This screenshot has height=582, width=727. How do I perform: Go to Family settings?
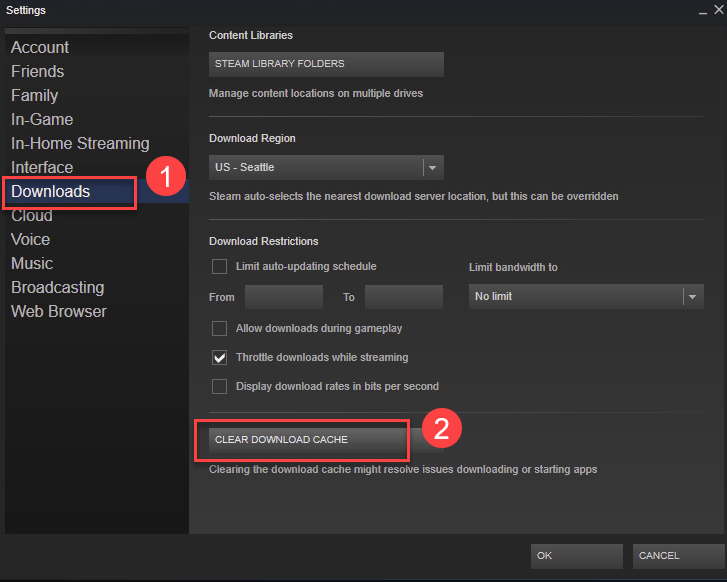coord(35,96)
